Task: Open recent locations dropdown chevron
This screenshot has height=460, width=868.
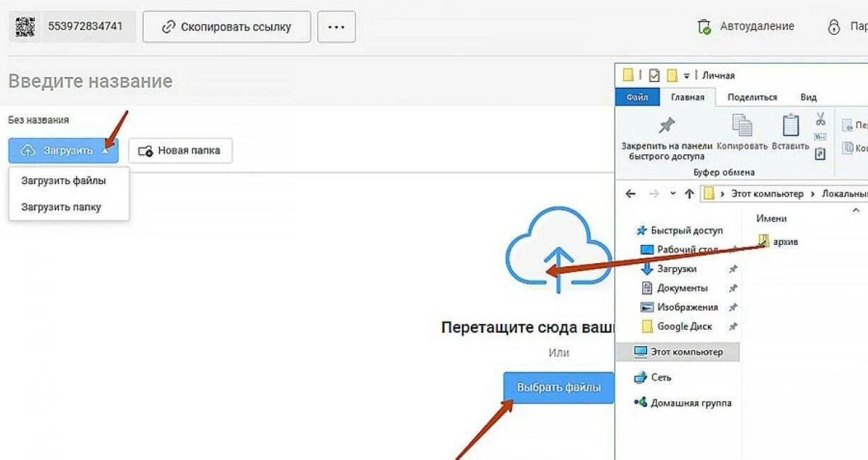Action: pyautogui.click(x=673, y=193)
